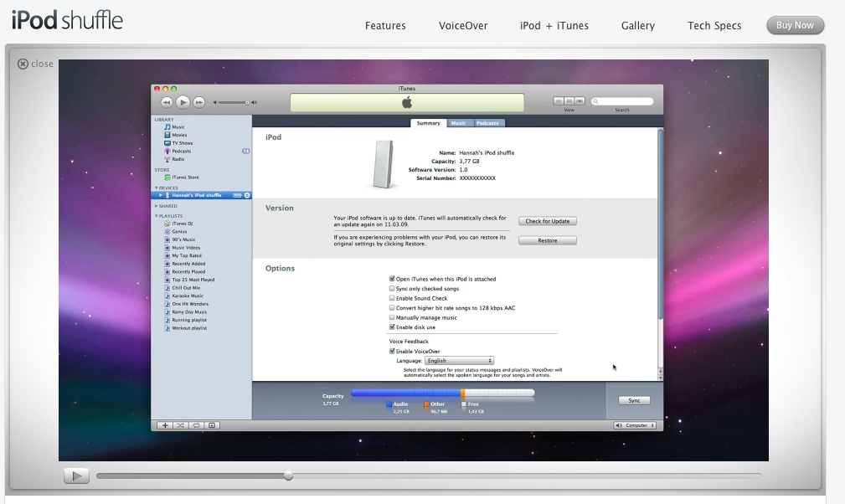Toggle repeat at the iTunes bottom bar
Viewport: 845px width, 504px height.
196,425
